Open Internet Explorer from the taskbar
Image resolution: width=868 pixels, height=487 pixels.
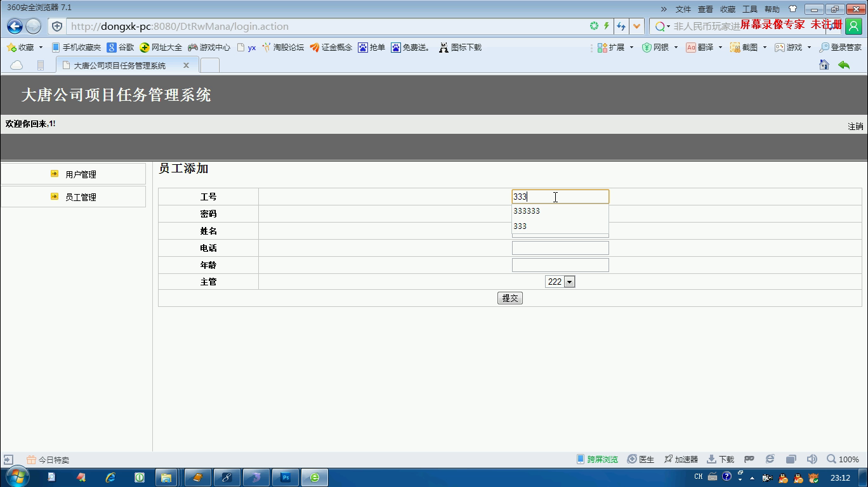(110, 477)
